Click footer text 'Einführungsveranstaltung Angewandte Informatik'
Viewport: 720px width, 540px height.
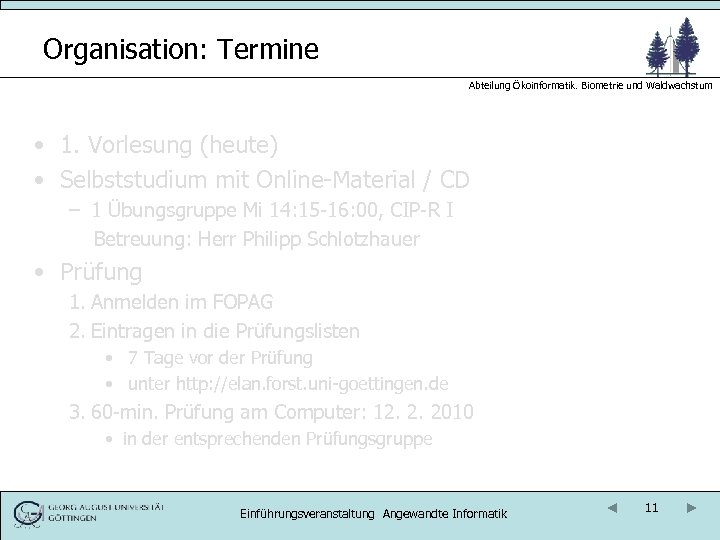373,514
